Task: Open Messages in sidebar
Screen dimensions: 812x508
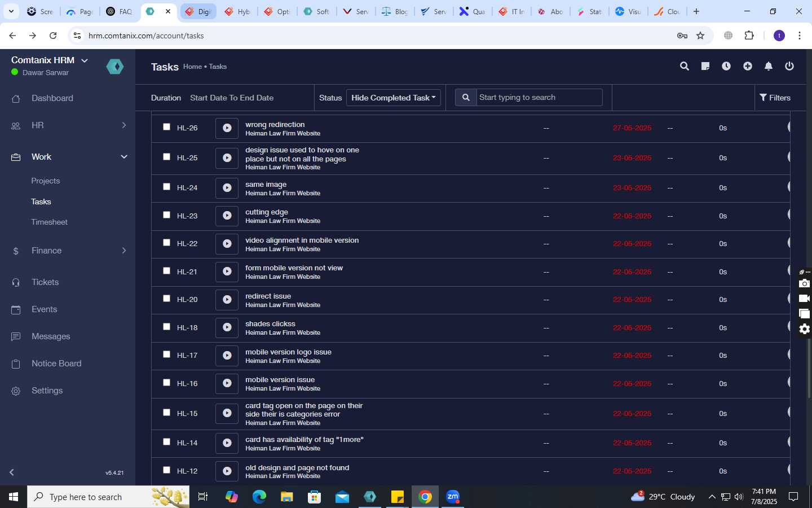Action: pyautogui.click(x=51, y=336)
